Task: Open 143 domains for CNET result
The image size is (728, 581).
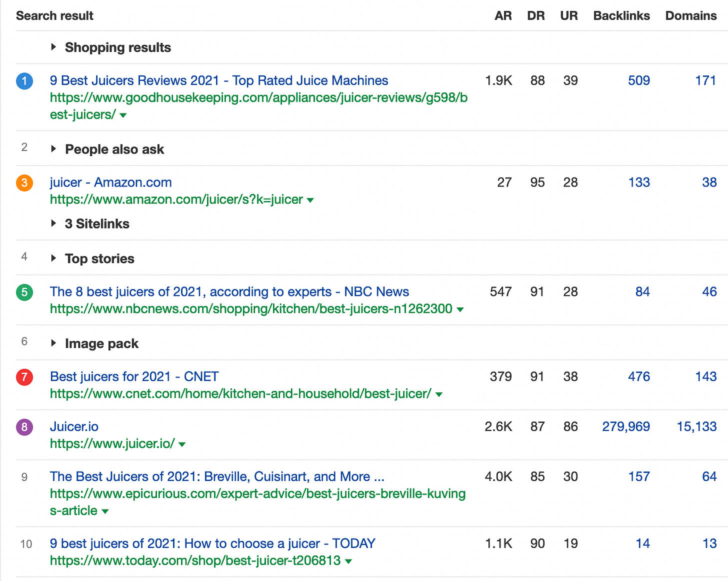Action: point(706,376)
